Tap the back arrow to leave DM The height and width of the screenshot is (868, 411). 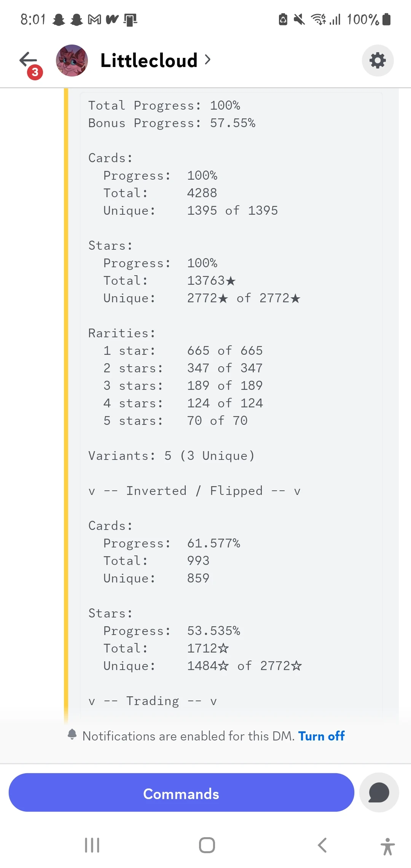pyautogui.click(x=29, y=60)
